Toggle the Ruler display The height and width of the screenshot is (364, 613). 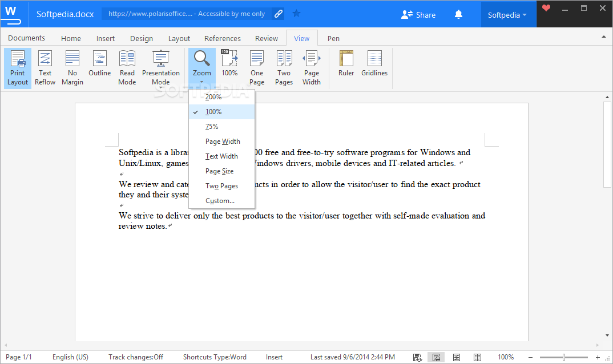tap(346, 64)
